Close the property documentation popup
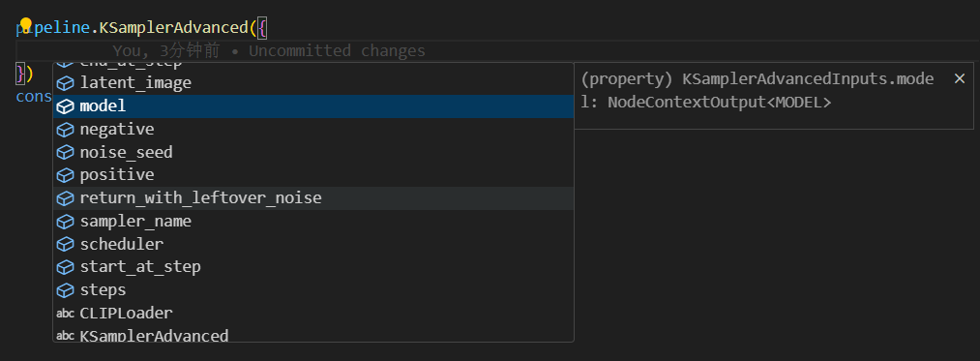 pyautogui.click(x=960, y=78)
